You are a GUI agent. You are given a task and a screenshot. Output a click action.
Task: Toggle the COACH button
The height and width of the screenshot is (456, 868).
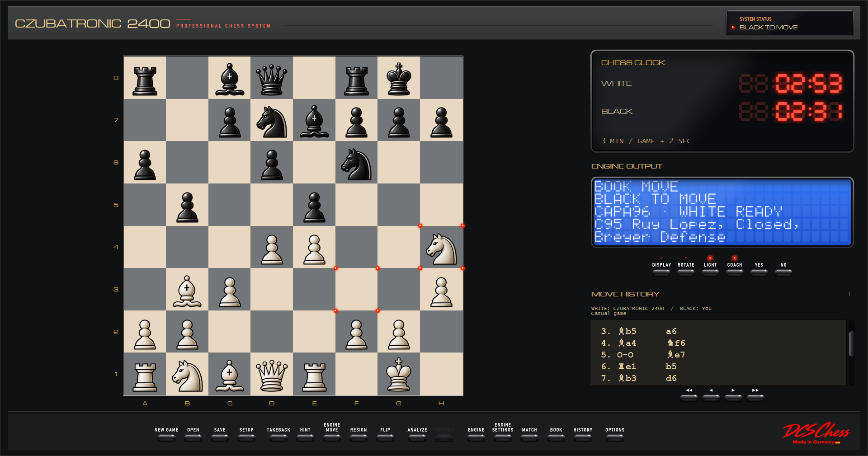(x=735, y=272)
